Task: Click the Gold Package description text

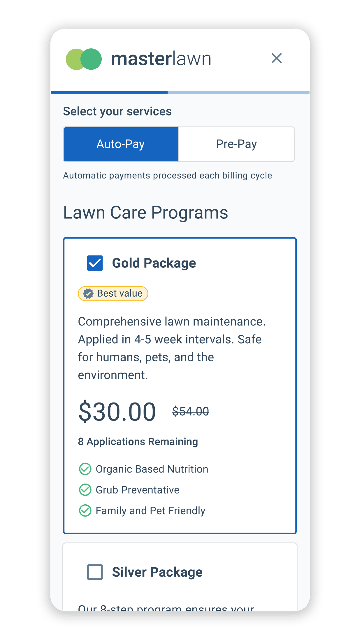Action: point(172,348)
